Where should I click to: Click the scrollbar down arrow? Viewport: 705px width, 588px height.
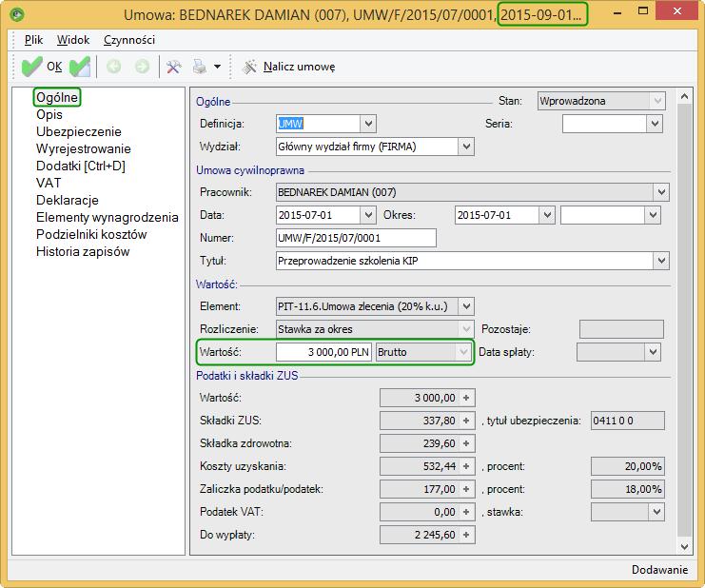tap(684, 547)
